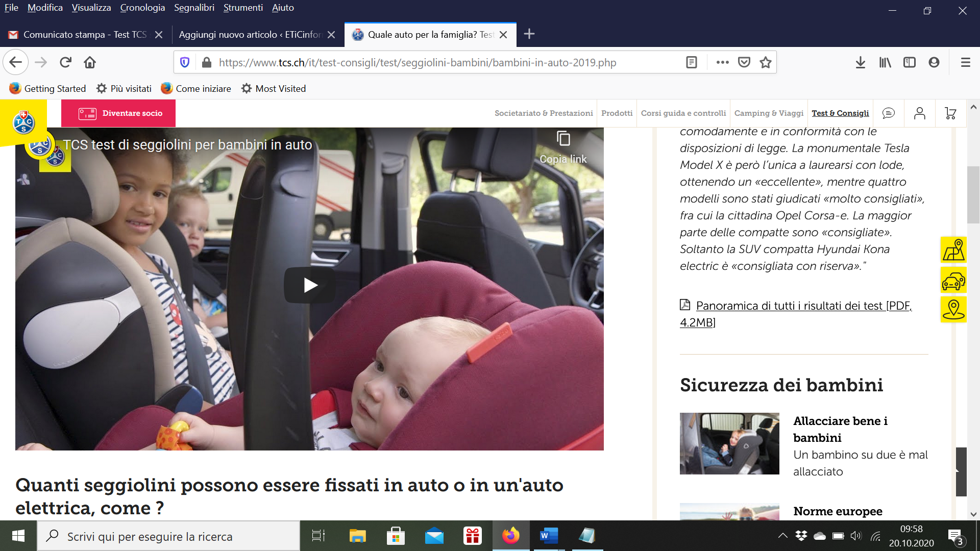Toggle reader view icon in address bar
980x551 pixels.
click(x=692, y=62)
